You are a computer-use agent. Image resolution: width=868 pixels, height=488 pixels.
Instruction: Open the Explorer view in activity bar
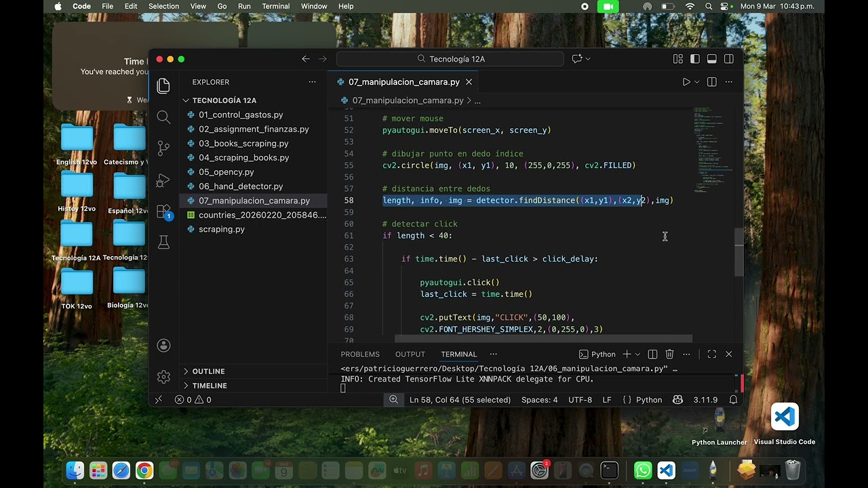[163, 85]
